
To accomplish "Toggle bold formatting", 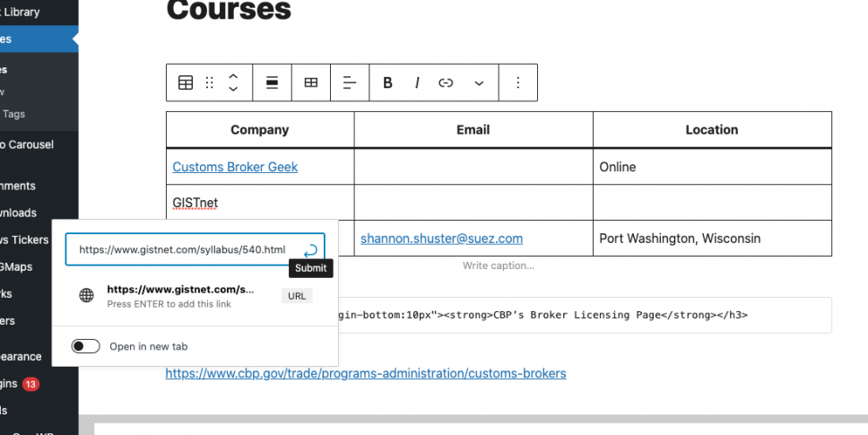I will tap(388, 83).
